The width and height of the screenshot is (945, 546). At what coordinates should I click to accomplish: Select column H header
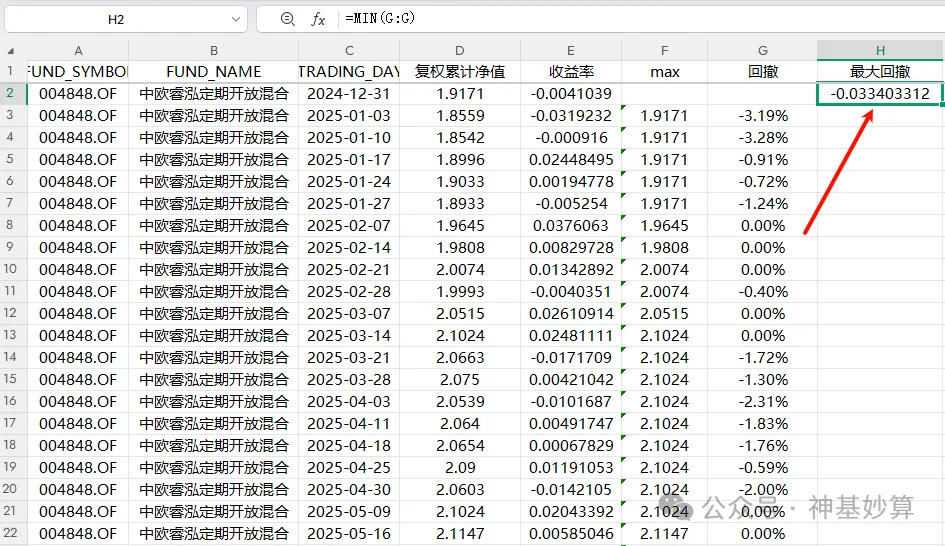pyautogui.click(x=880, y=51)
